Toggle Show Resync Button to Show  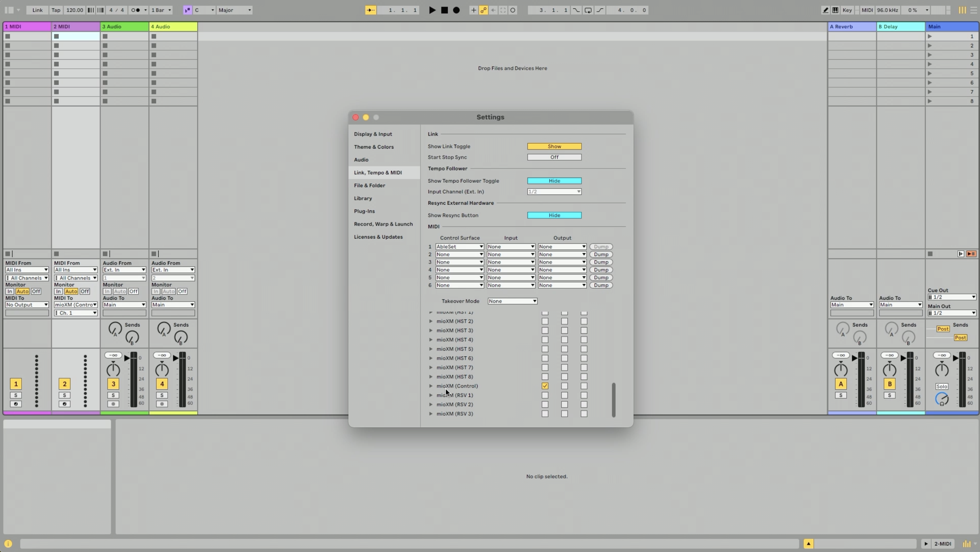point(554,215)
